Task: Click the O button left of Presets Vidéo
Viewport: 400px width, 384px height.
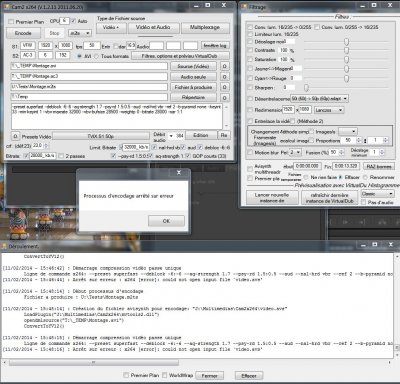Action: pos(15,136)
